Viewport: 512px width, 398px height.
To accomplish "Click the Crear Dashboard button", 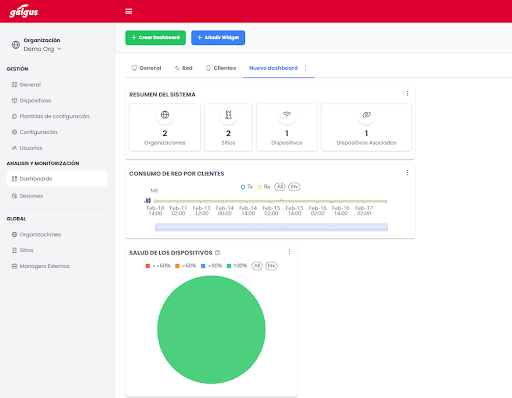I will [155, 38].
